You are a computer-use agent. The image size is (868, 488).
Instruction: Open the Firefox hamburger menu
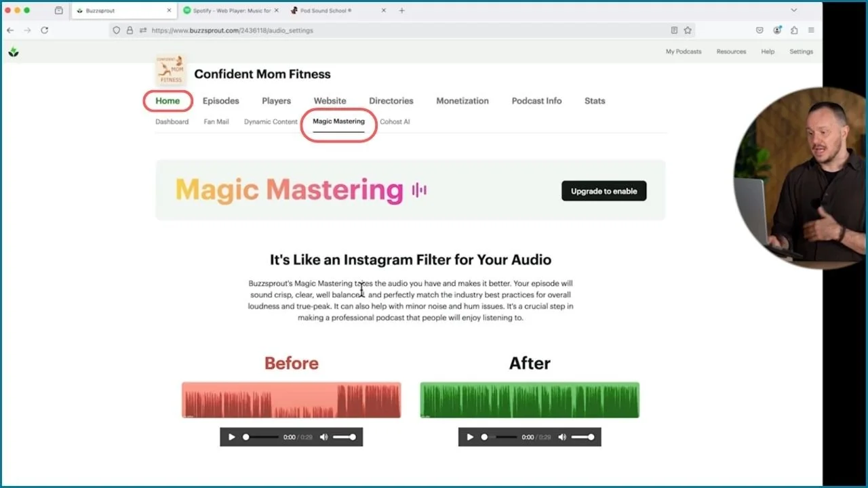coord(811,30)
